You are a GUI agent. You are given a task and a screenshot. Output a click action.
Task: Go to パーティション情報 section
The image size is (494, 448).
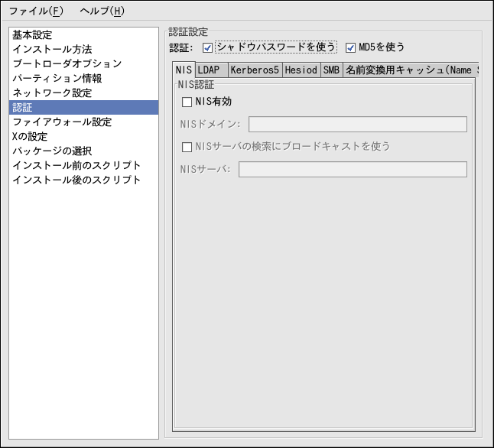click(x=57, y=79)
